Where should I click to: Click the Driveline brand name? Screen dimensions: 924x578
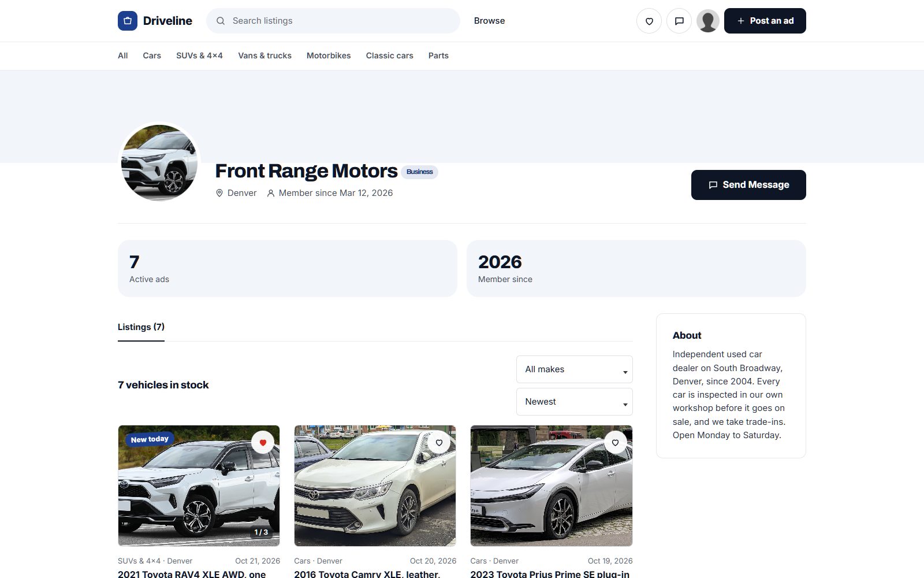[x=167, y=21]
